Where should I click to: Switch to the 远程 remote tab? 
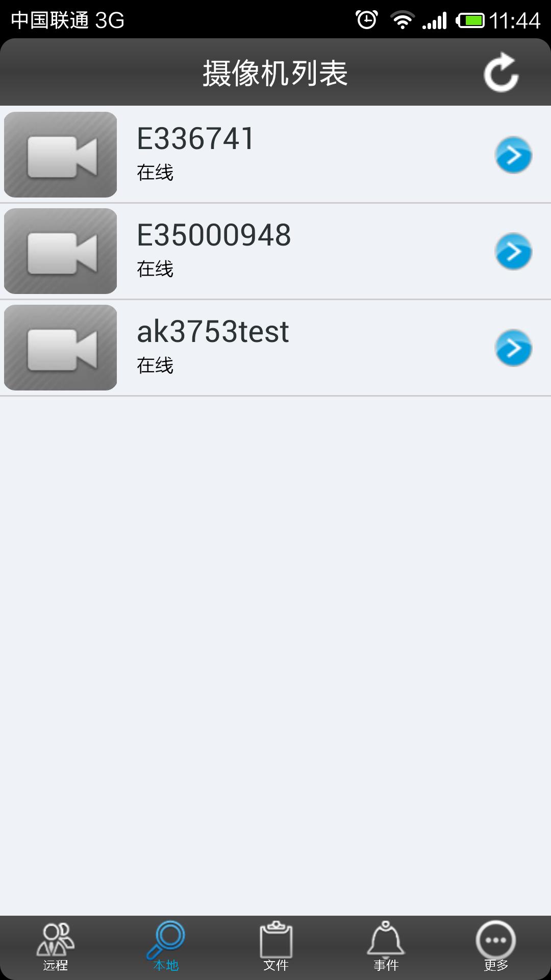click(55, 947)
